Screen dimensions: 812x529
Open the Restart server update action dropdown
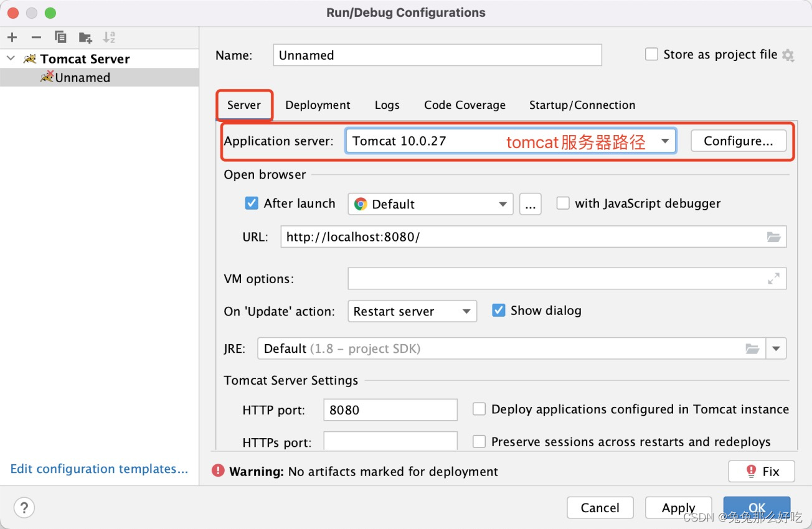coord(412,311)
